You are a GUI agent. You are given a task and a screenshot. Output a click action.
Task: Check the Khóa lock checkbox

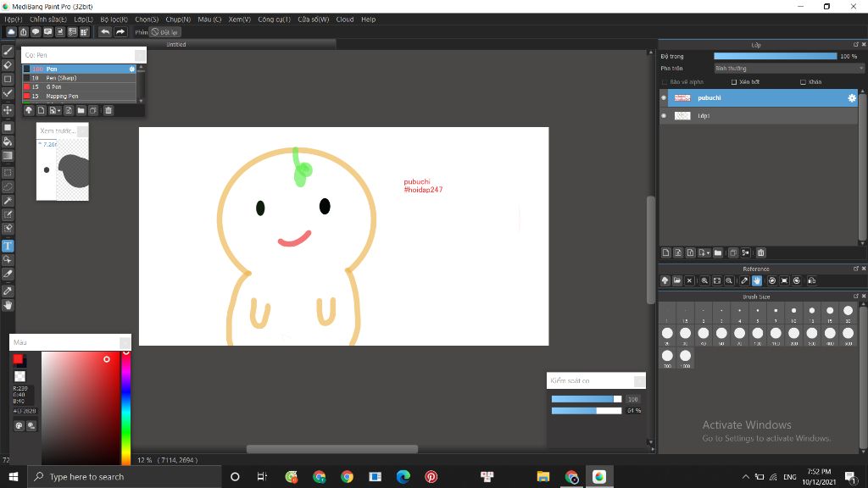tap(803, 82)
